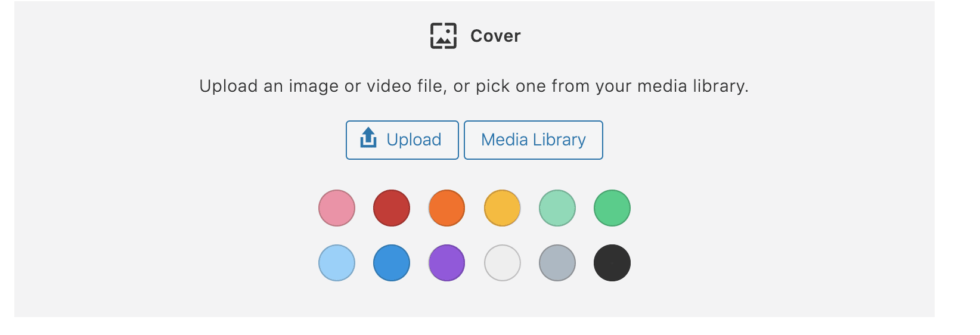980x335 pixels.
Task: Click the Media Library label text
Action: 534,140
